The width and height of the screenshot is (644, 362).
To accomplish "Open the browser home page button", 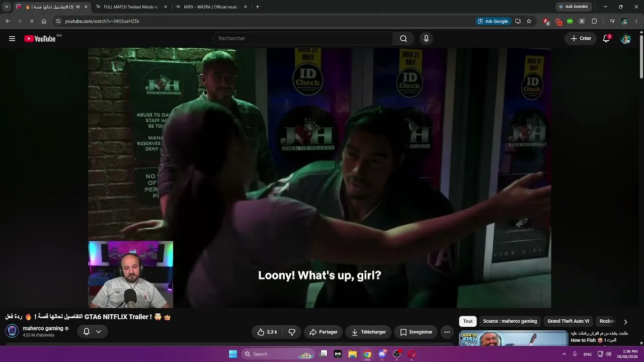I will point(44,21).
